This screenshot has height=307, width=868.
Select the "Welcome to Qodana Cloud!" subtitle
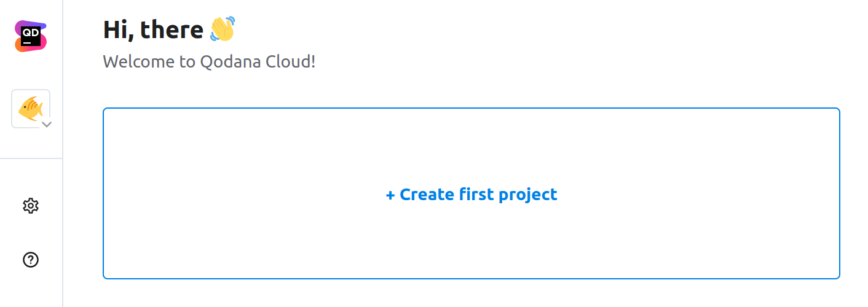coord(209,62)
